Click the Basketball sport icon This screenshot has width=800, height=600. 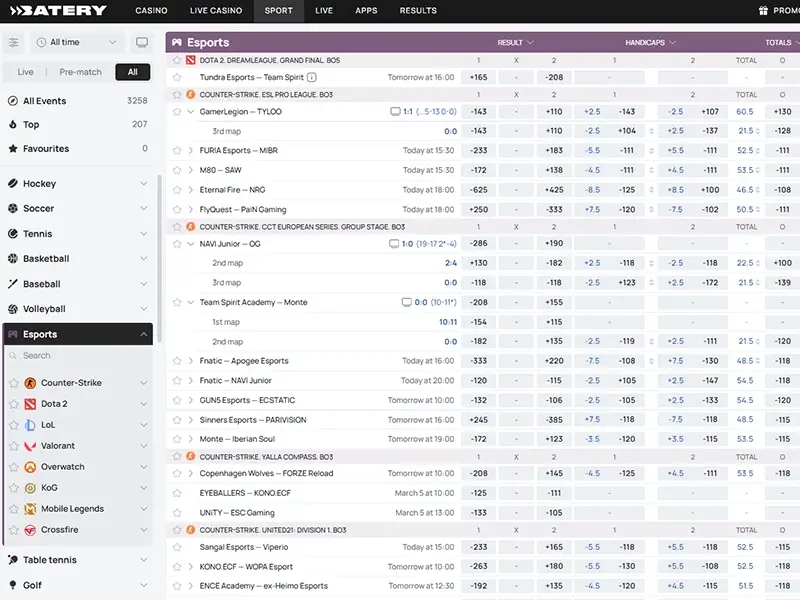(13, 259)
